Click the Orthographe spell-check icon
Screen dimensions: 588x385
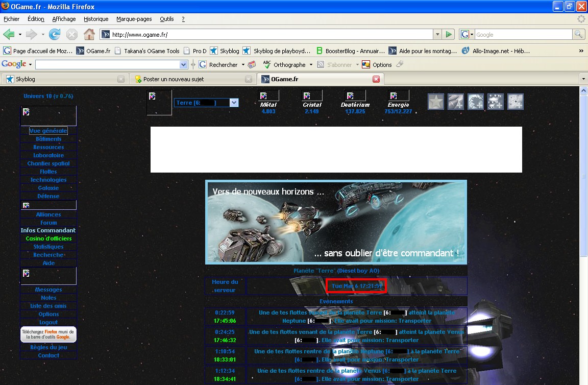pos(266,64)
